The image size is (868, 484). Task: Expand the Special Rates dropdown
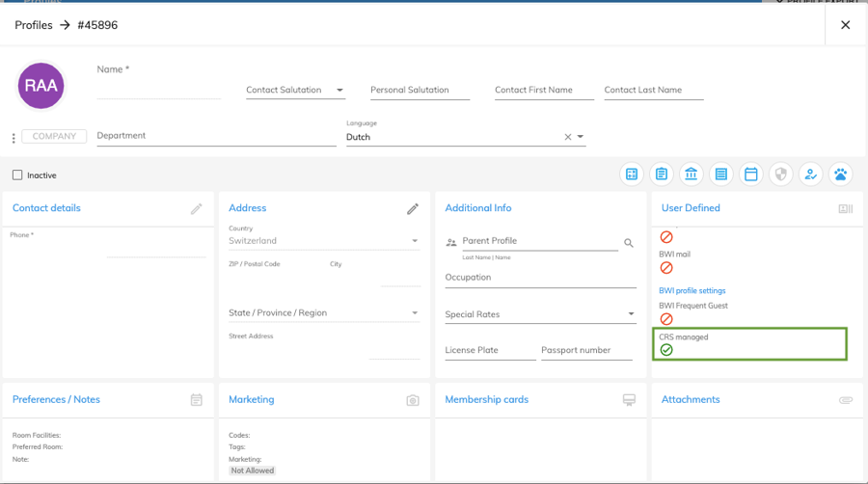click(x=631, y=314)
